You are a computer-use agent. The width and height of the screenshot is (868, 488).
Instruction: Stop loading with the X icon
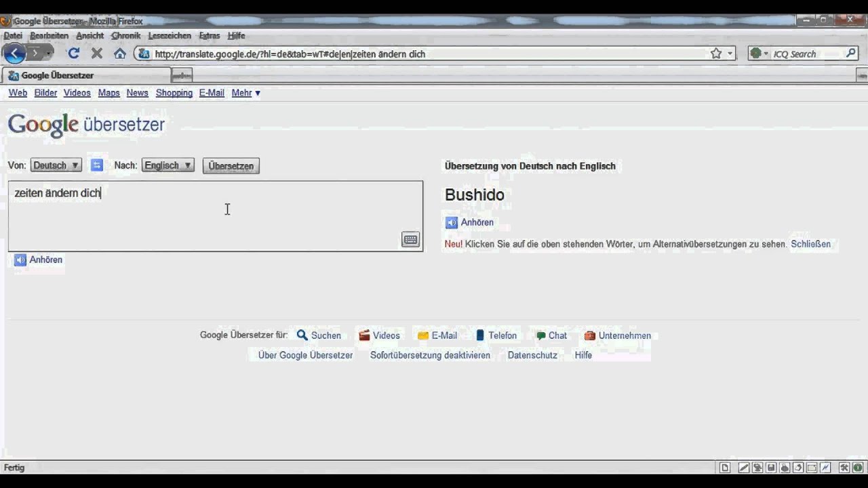point(97,54)
